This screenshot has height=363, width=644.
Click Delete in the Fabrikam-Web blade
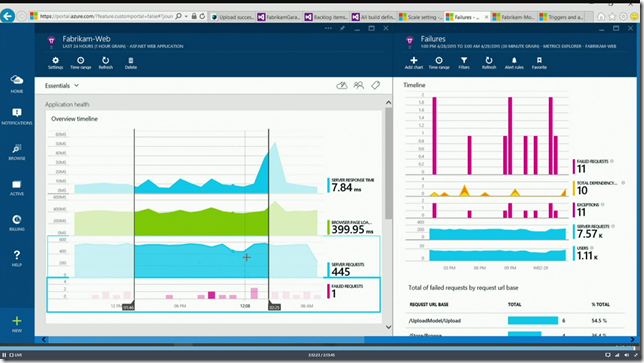click(131, 63)
